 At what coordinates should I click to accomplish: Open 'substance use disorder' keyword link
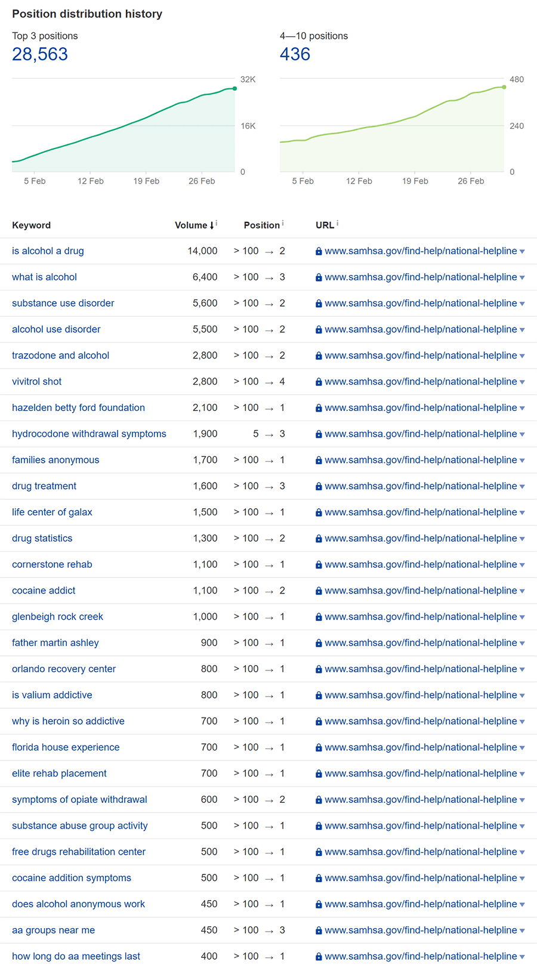[63, 304]
